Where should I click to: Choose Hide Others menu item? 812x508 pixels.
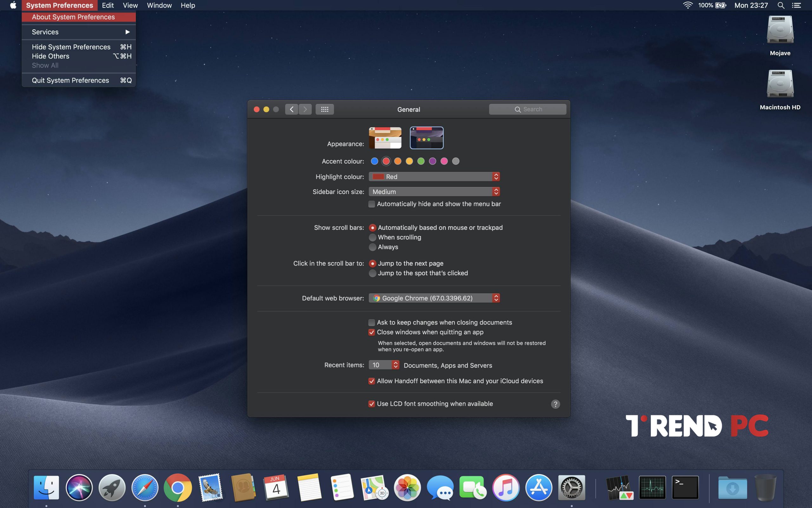click(x=79, y=56)
